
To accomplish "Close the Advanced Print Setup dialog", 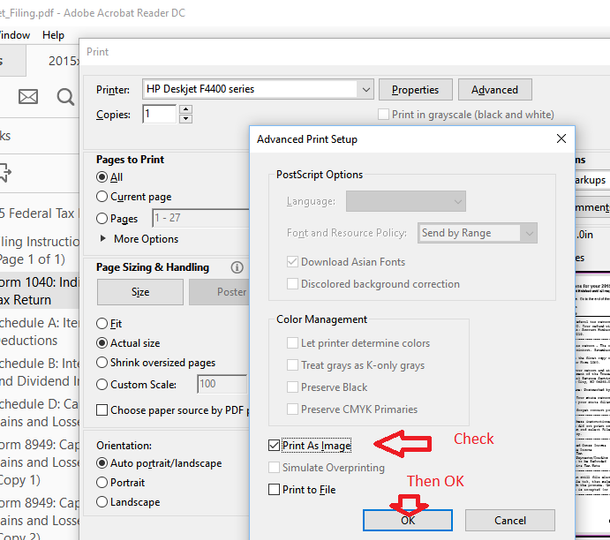I will coord(561,139).
